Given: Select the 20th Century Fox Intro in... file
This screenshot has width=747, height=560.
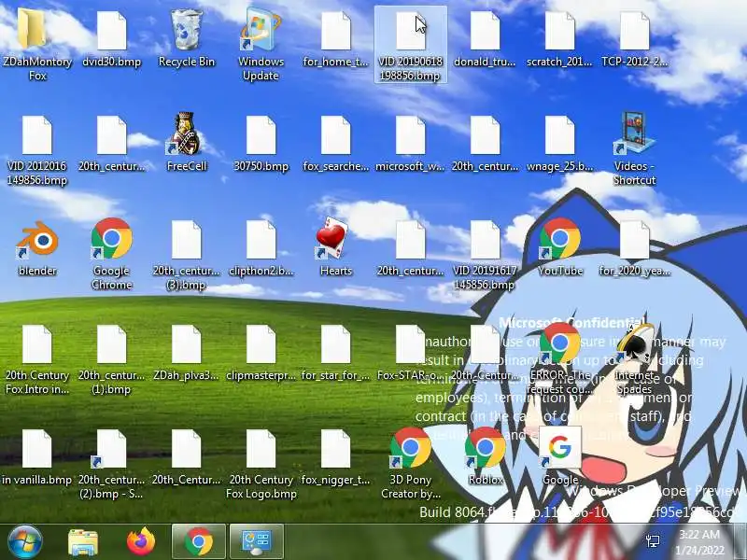Looking at the screenshot, I should tap(37, 359).
